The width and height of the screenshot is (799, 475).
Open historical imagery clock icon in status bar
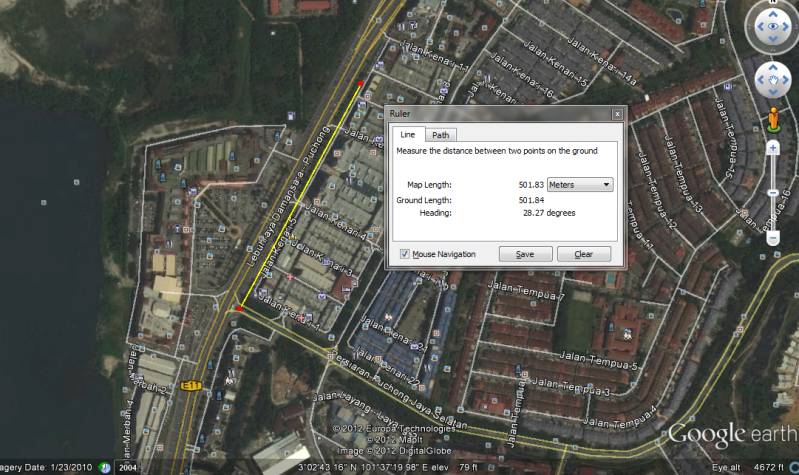105,467
